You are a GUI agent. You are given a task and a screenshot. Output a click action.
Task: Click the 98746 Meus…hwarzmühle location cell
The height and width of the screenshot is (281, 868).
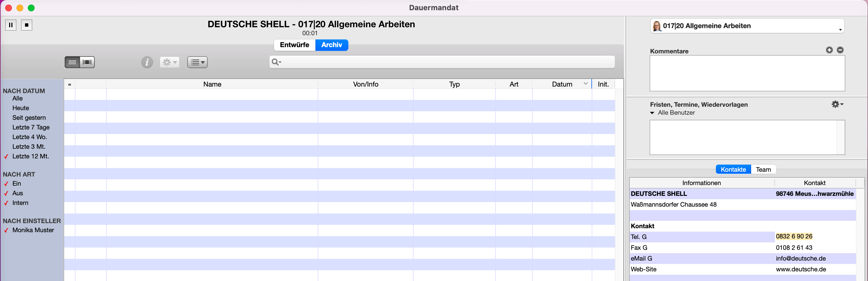tap(814, 194)
